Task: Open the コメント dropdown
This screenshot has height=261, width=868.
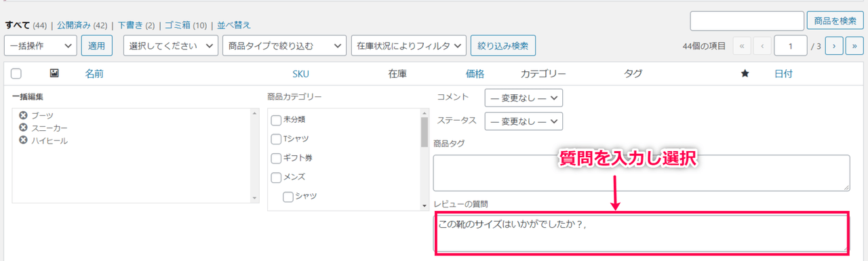Action: (524, 98)
